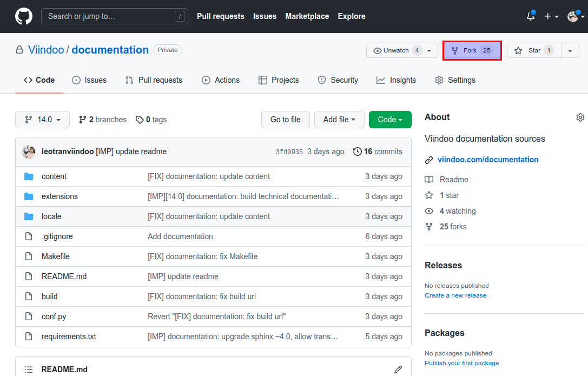This screenshot has width=588, height=376.
Task: Click the content folder icon
Action: click(x=29, y=176)
